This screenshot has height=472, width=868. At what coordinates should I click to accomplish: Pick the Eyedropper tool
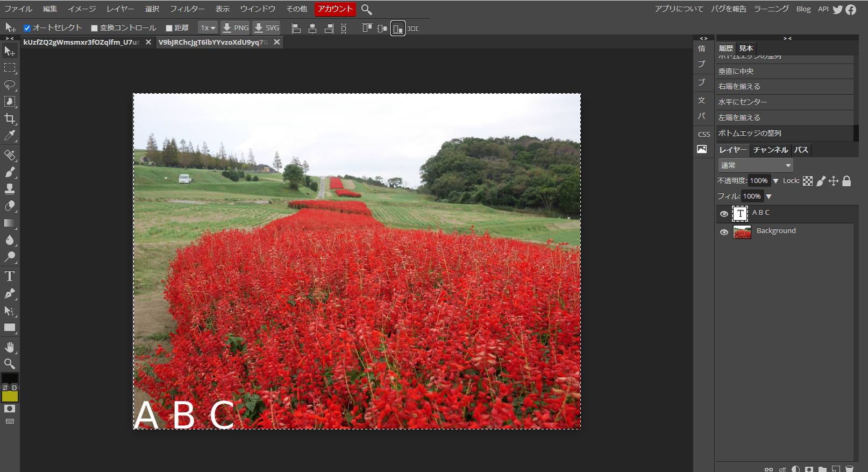[10, 136]
